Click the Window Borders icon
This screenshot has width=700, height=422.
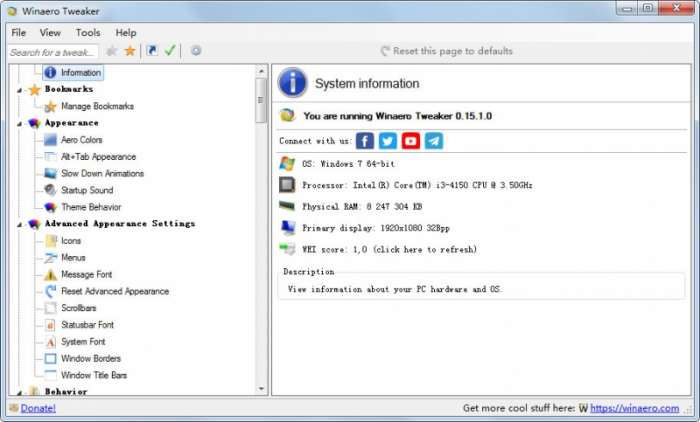(50, 359)
